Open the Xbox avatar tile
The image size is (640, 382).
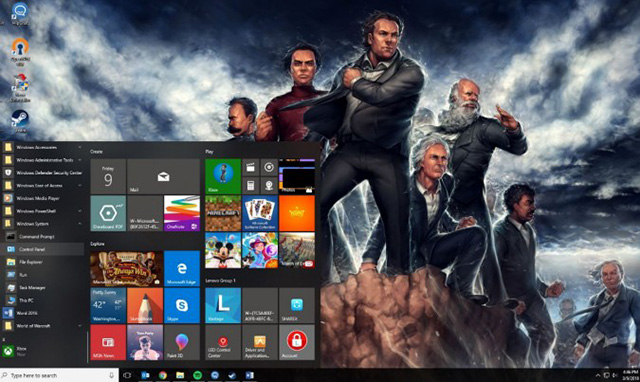pyautogui.click(x=223, y=176)
